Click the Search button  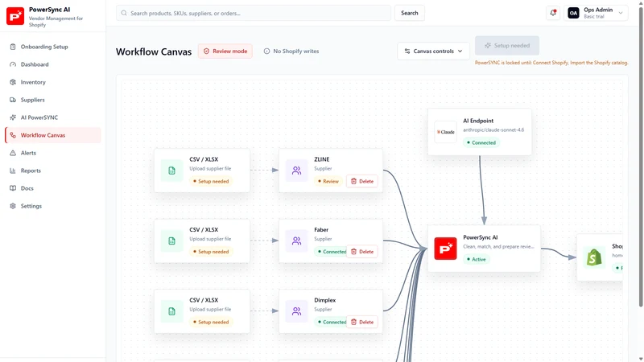point(410,13)
